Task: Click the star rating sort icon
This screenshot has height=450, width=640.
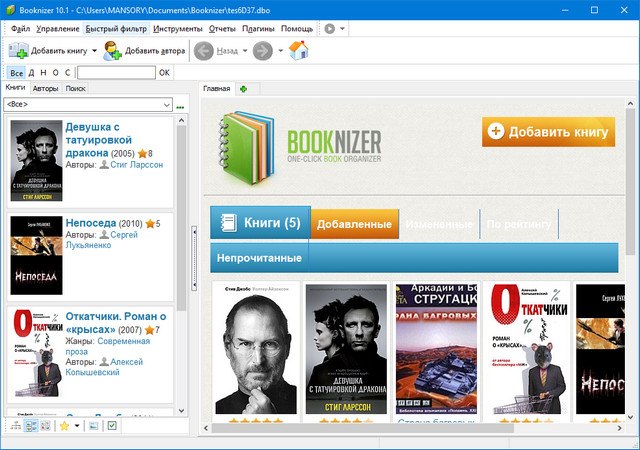Action: click(x=63, y=426)
